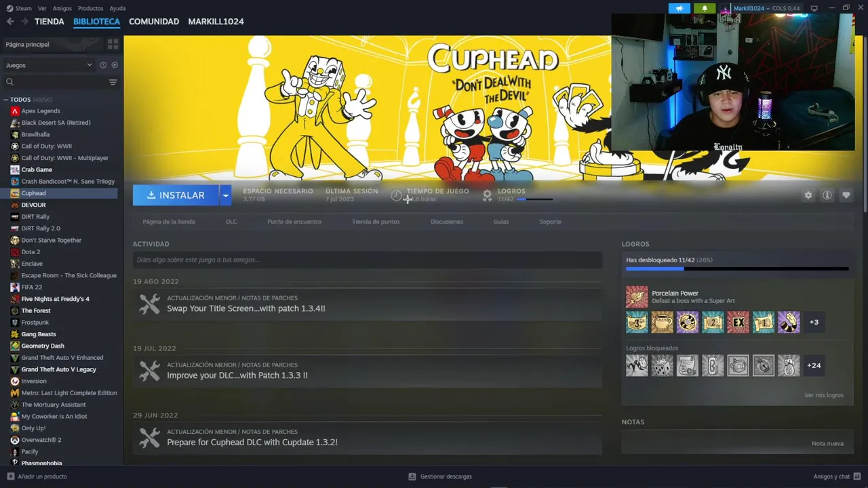Click the +24 locked achievements

tap(814, 365)
